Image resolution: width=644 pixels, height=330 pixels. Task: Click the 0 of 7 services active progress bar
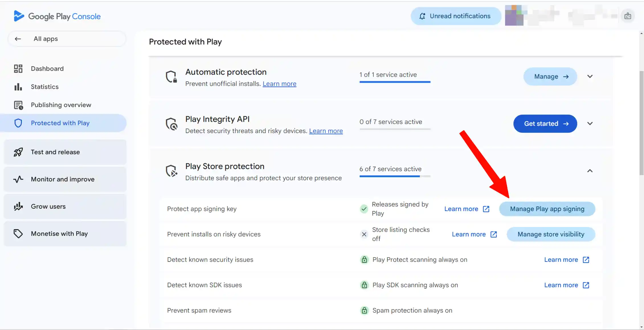(395, 129)
